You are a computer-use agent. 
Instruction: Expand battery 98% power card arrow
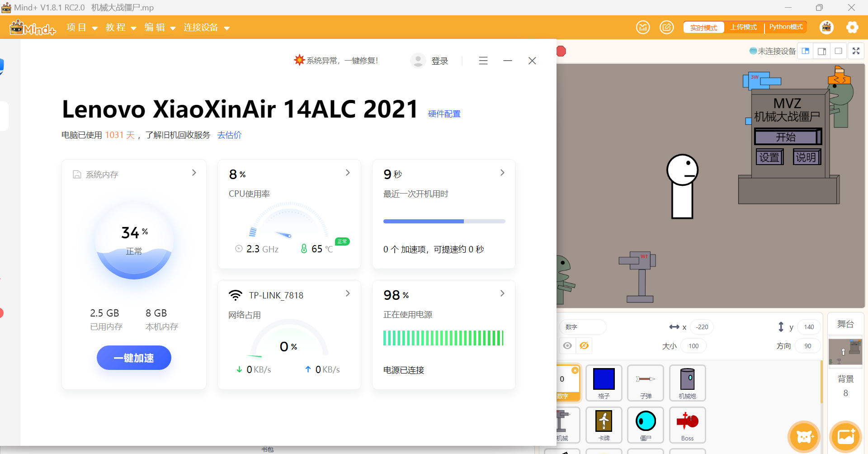coord(502,293)
